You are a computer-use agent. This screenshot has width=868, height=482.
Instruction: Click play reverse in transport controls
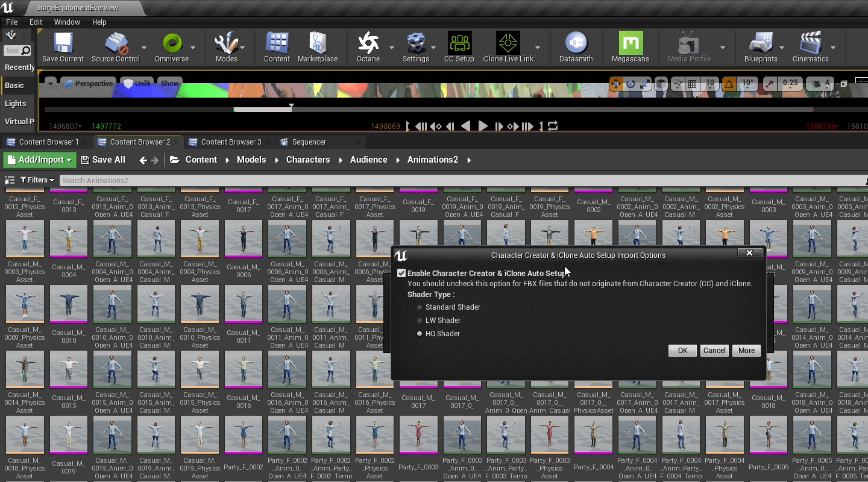[465, 126]
